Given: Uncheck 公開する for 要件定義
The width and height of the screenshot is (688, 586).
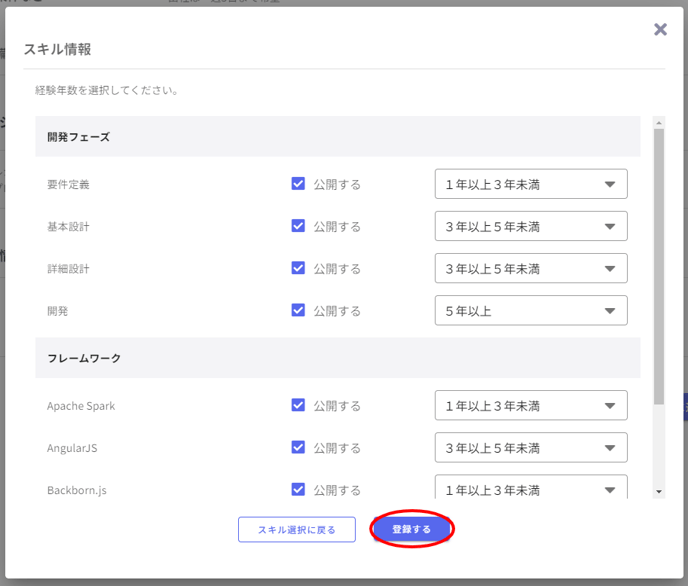Looking at the screenshot, I should 298,184.
